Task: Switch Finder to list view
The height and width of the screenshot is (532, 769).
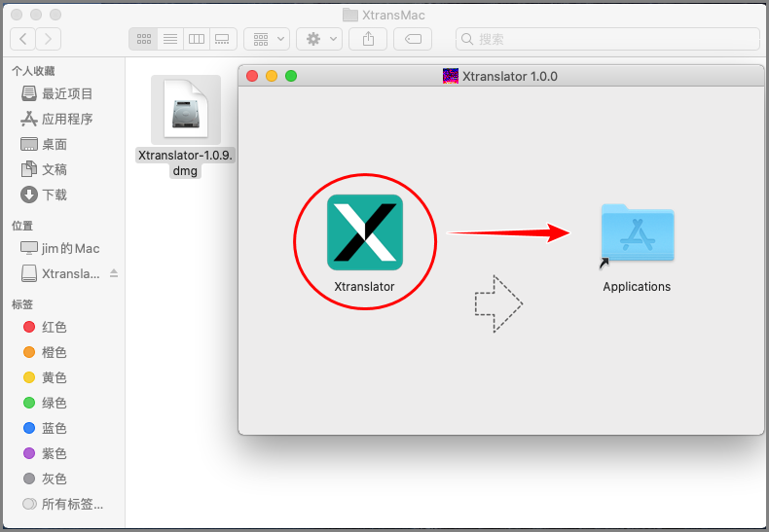Action: pyautogui.click(x=170, y=39)
